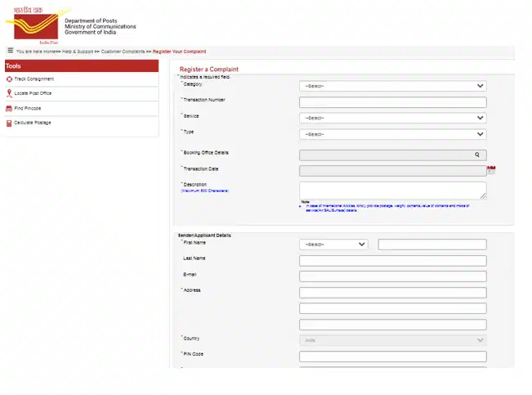This screenshot has height=395, width=532.
Task: Expand the Category dropdown
Action: coord(392,86)
